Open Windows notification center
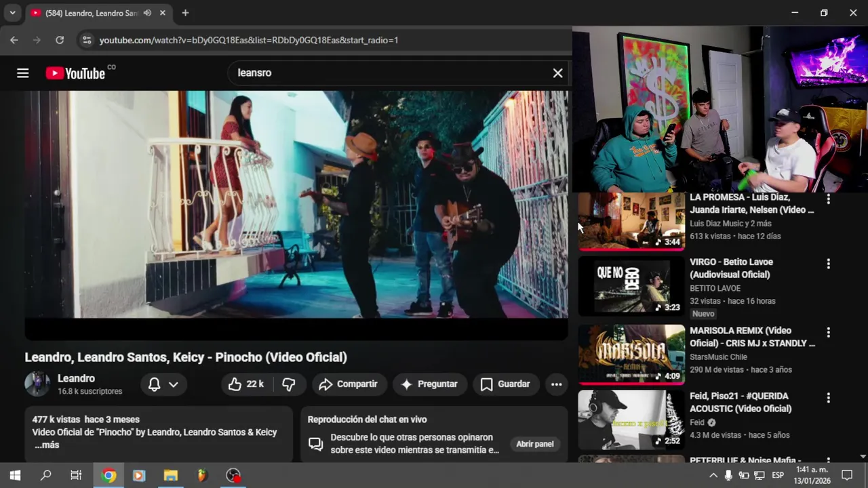The image size is (868, 488). click(x=847, y=475)
